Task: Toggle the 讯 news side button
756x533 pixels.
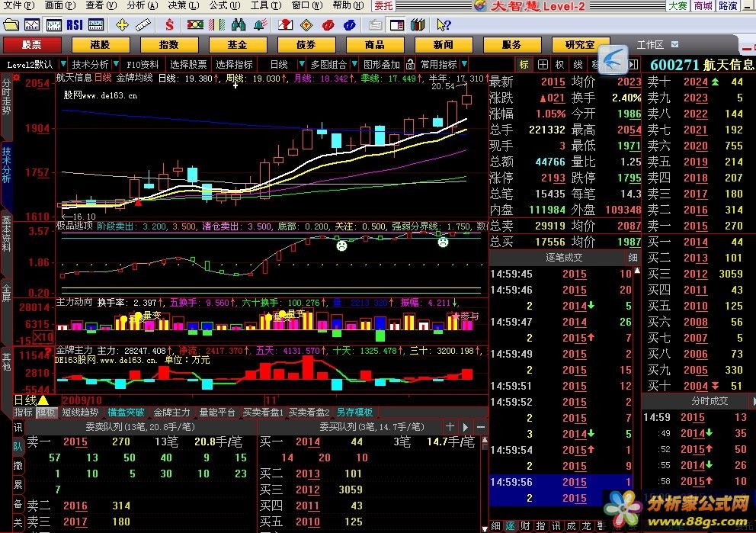Action: pyautogui.click(x=18, y=427)
